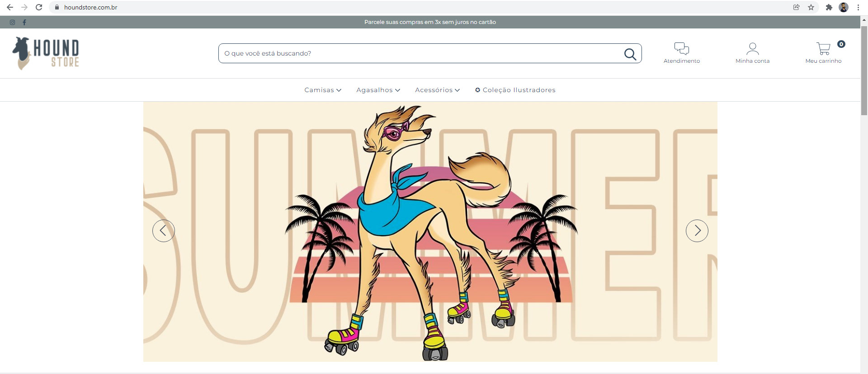Open the Meu carrinho cart icon
Viewport: 868px width, 374px height.
(823, 48)
